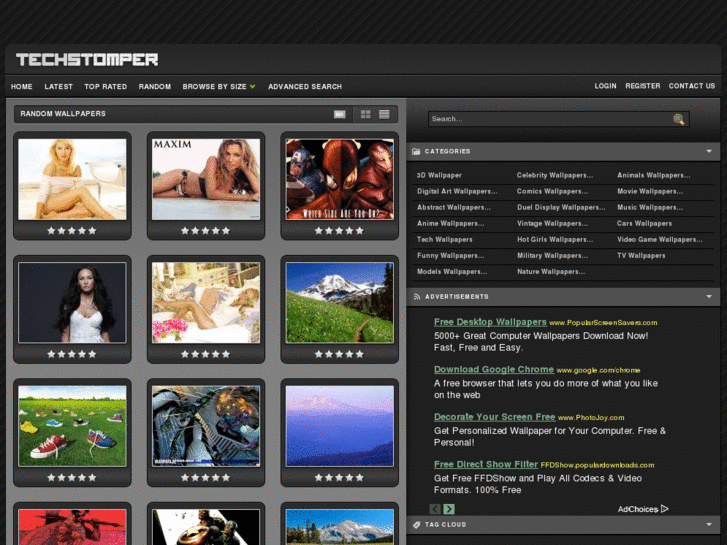Viewport: 727px width, 545px height.
Task: Expand the Tag Cloud panel
Action: 709,525
